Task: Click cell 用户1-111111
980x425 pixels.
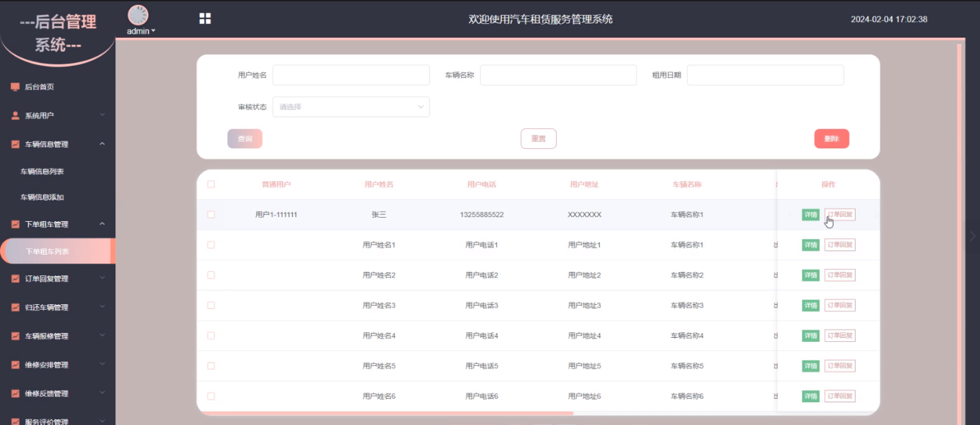Action: 276,215
